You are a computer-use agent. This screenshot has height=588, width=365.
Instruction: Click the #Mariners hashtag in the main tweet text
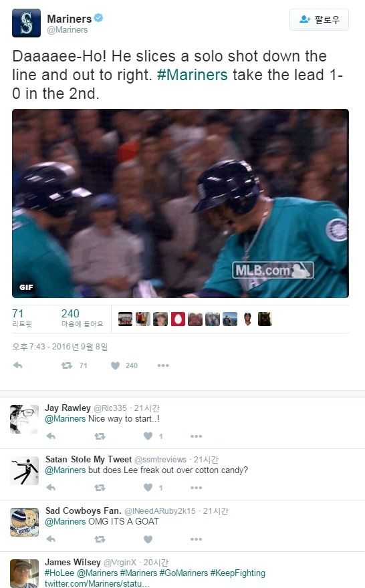[192, 75]
